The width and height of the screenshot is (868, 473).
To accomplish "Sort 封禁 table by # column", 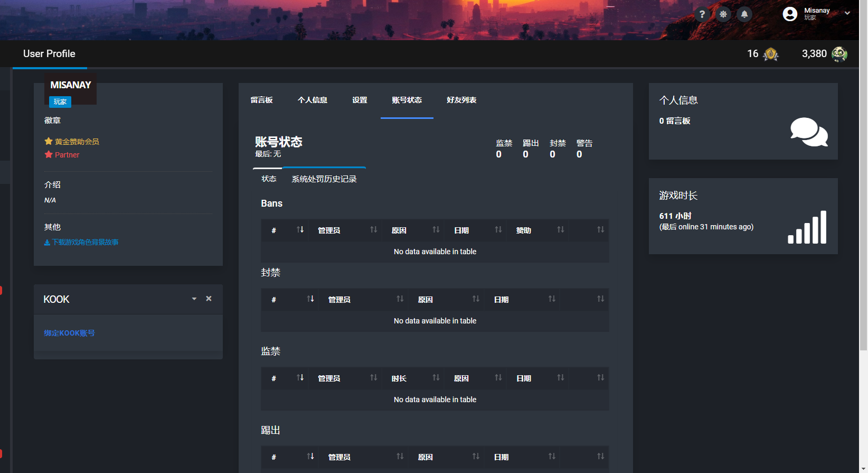I will [x=290, y=299].
